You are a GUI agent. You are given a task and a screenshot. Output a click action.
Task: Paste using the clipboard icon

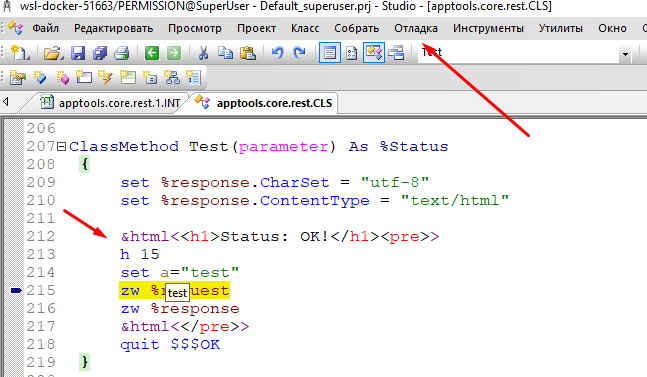248,53
